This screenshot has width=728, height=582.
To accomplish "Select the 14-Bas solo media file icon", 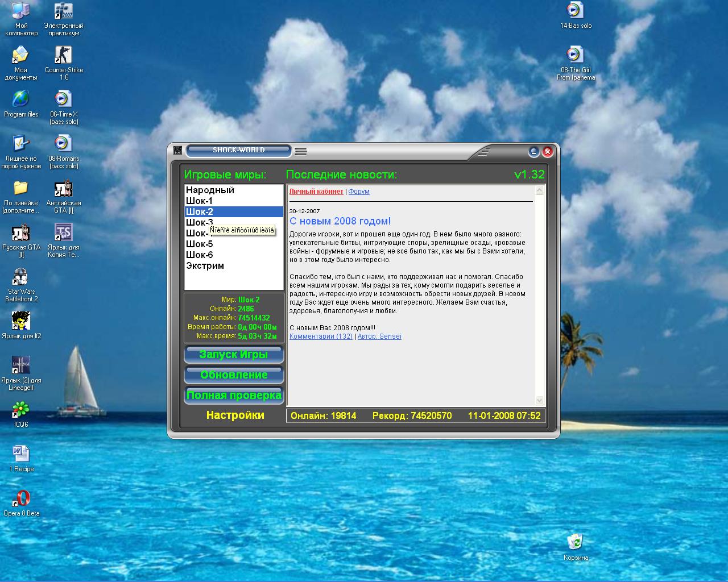I will 575,10.
